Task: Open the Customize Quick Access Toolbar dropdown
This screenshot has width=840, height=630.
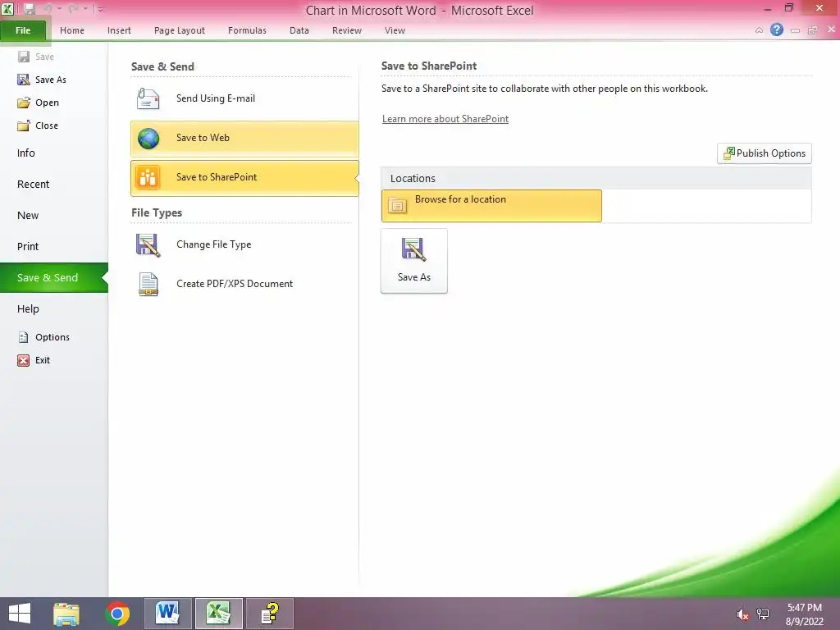Action: [x=101, y=9]
